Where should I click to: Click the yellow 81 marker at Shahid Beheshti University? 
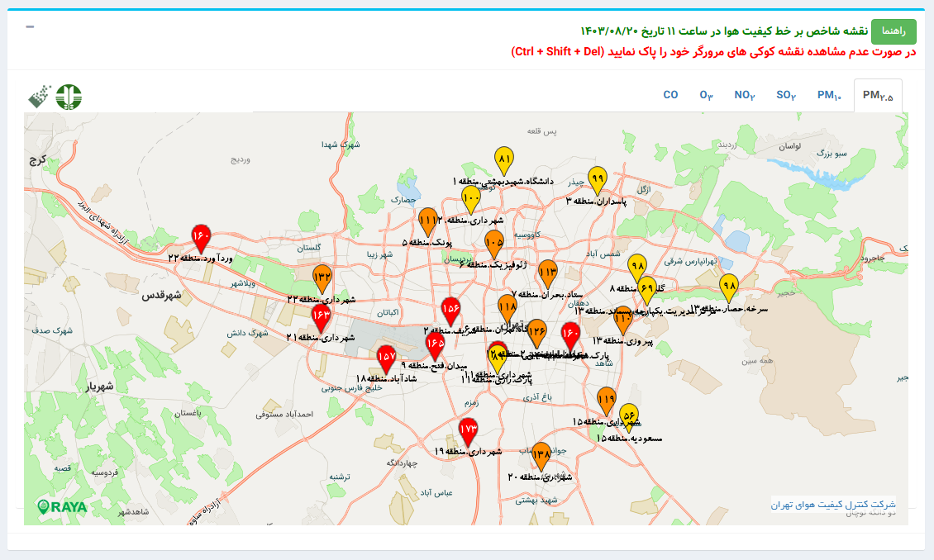coord(504,159)
